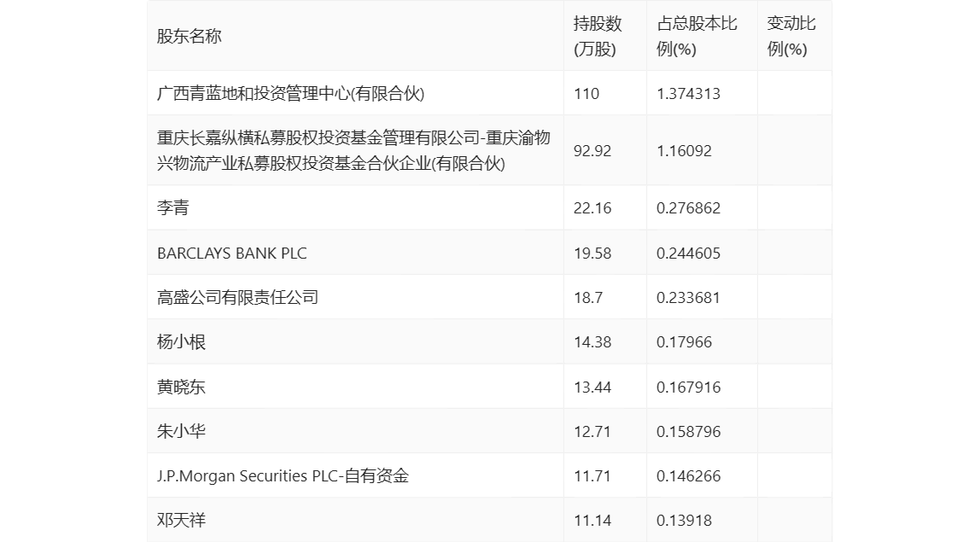Select shareholder 杨小根
The width and height of the screenshot is (980, 542).
(181, 342)
